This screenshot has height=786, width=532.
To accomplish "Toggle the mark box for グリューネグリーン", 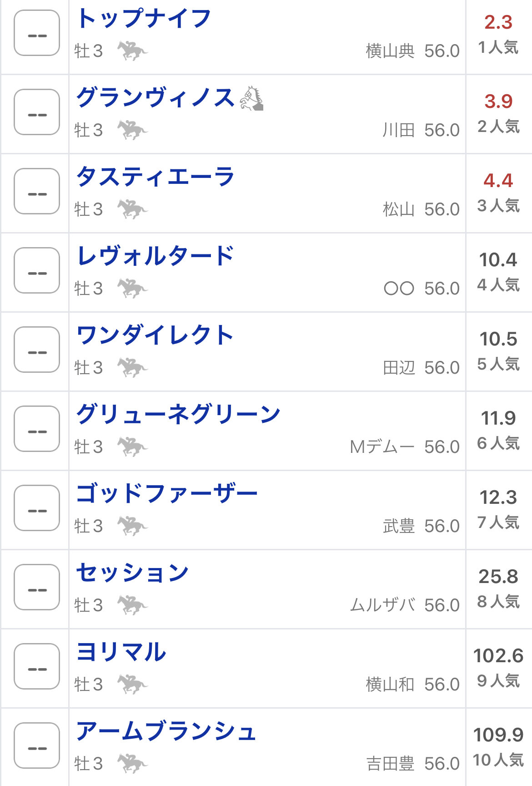I will (x=37, y=429).
